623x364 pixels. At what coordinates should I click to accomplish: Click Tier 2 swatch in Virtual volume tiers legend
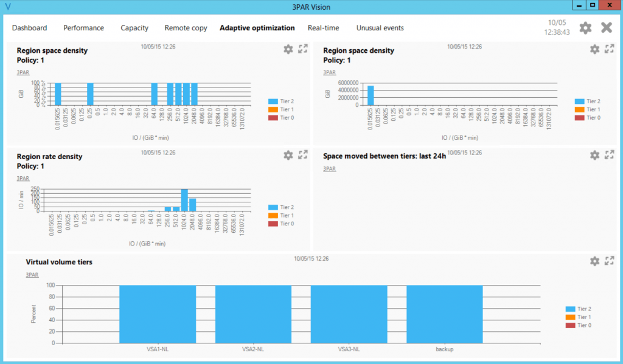pyautogui.click(x=570, y=309)
